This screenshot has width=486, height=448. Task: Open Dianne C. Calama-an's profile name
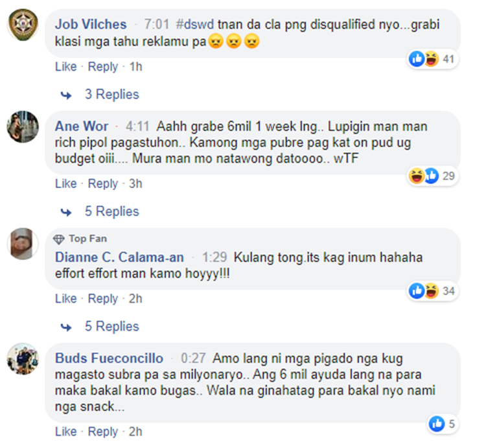[x=119, y=257]
